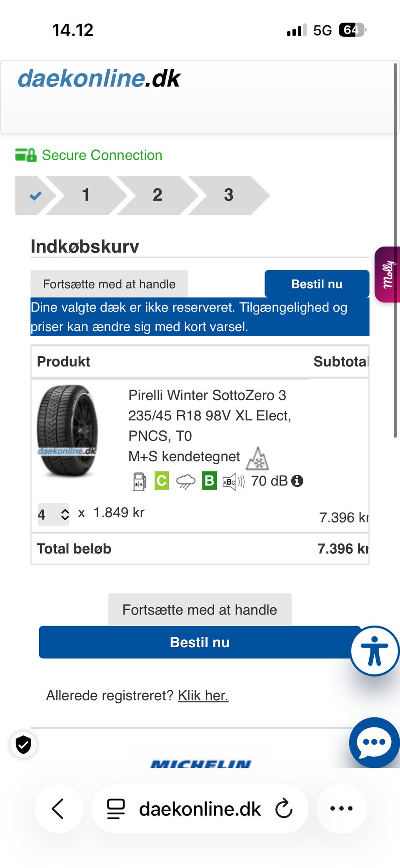Tap the wet grip rain cloud icon

[x=186, y=481]
